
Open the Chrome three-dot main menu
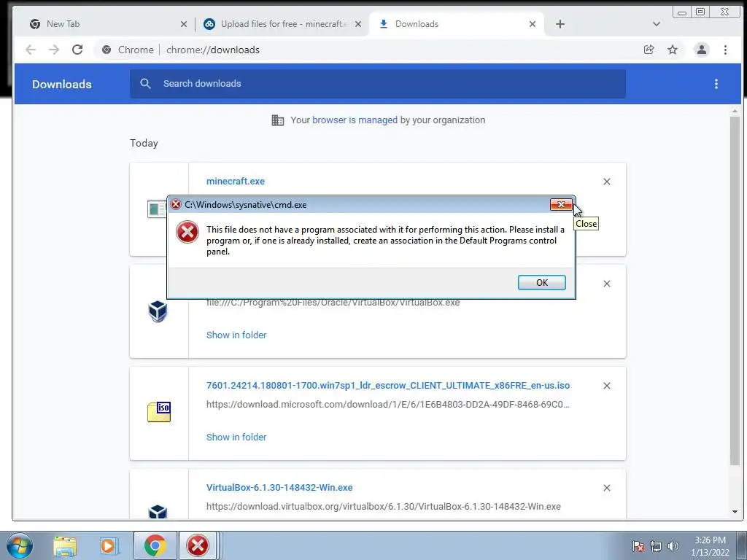click(725, 50)
